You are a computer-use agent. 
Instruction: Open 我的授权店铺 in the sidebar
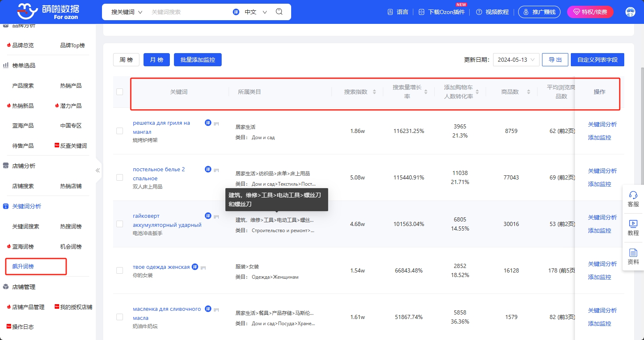76,307
